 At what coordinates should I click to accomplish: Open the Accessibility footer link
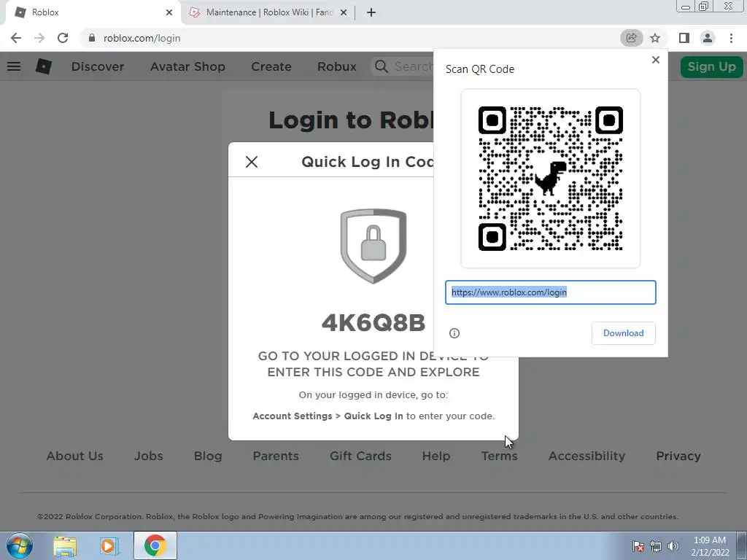coord(587,456)
